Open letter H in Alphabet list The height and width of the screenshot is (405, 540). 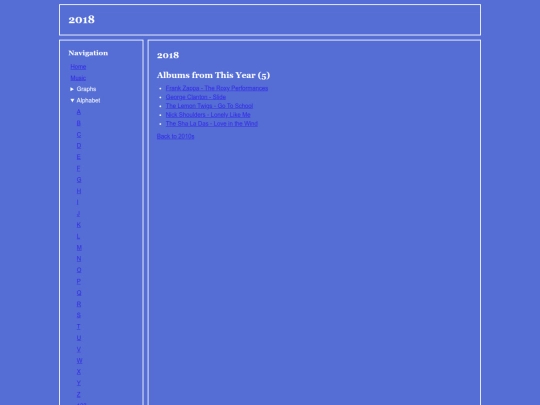click(79, 191)
